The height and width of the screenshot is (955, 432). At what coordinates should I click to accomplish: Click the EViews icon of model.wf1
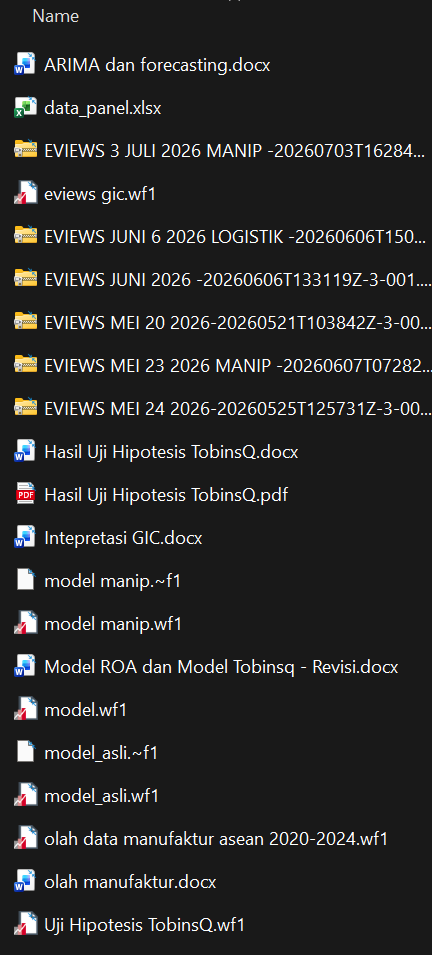point(25,710)
